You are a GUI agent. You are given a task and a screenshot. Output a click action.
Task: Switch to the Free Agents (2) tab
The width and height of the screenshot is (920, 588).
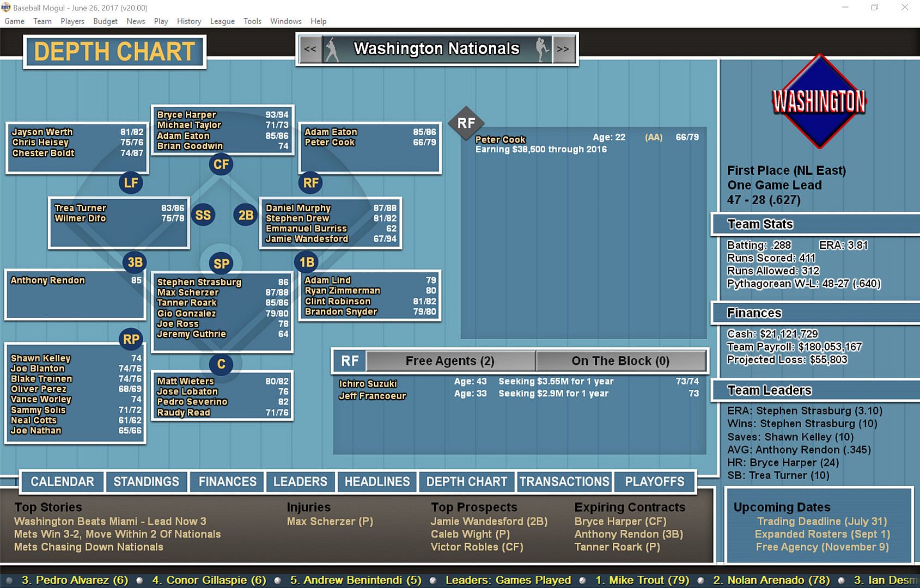click(x=450, y=360)
